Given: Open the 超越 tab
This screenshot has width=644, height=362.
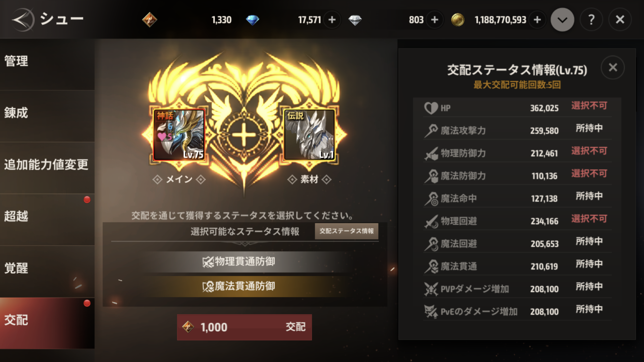Looking at the screenshot, I should (x=47, y=216).
